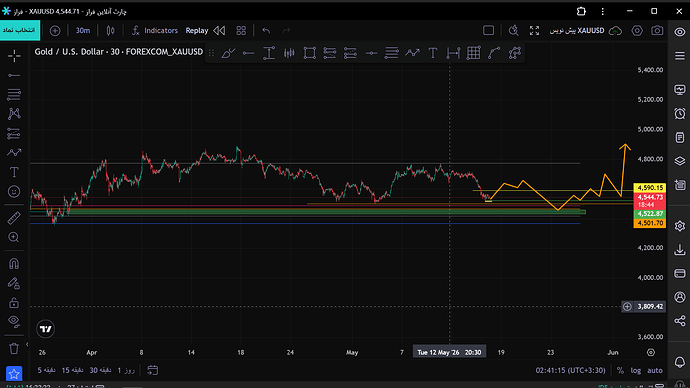The image size is (690, 388).
Task: Start bar Replay mode
Action: click(x=197, y=30)
